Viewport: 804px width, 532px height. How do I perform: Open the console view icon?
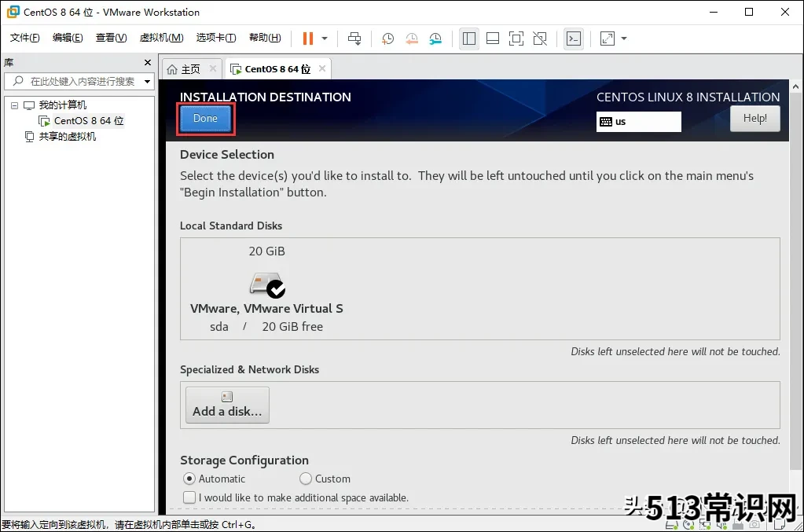click(x=574, y=39)
